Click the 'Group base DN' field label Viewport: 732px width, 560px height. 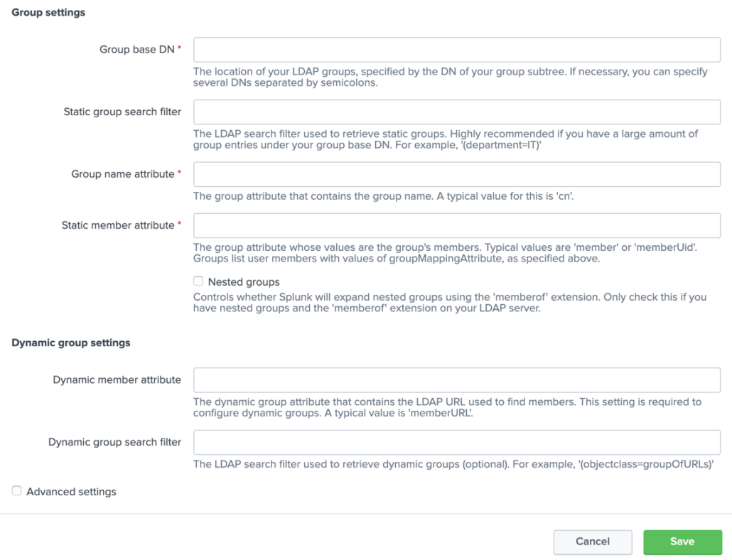(x=136, y=50)
